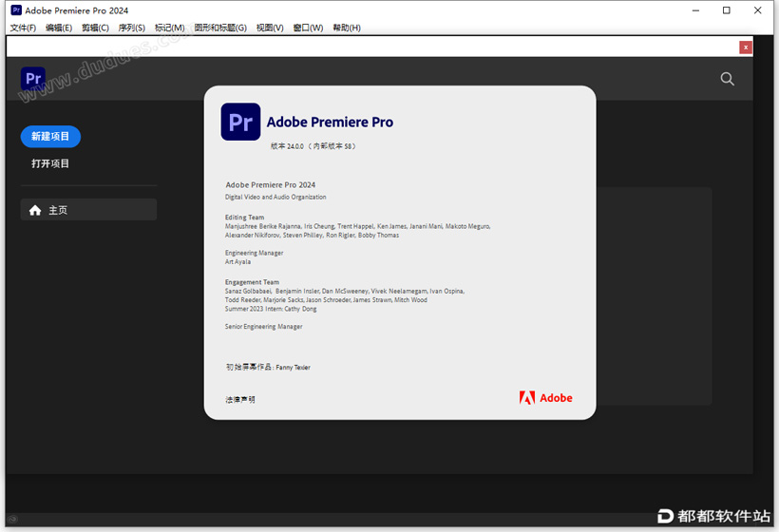Close the Adobe Premiere Pro 2024 window

758,10
